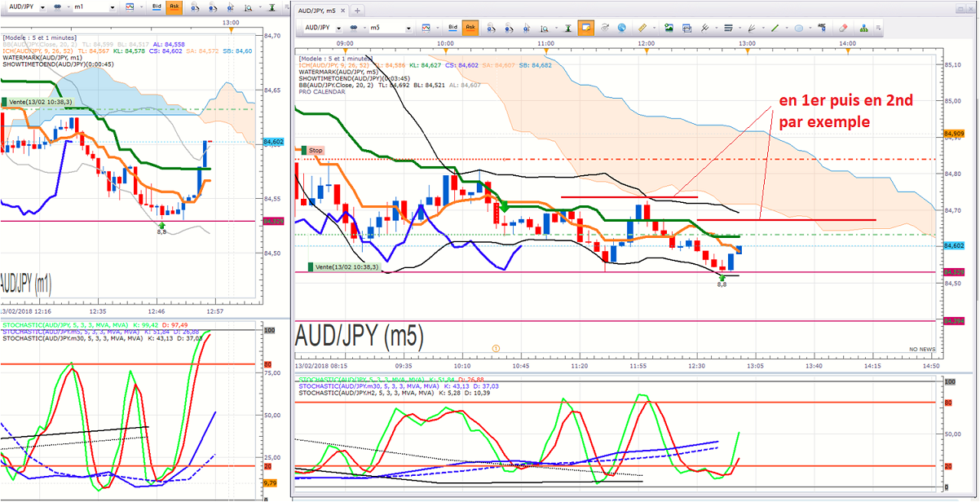The image size is (980, 502).
Task: Expand the ruler tool dropdown arrow
Action: 655,28
